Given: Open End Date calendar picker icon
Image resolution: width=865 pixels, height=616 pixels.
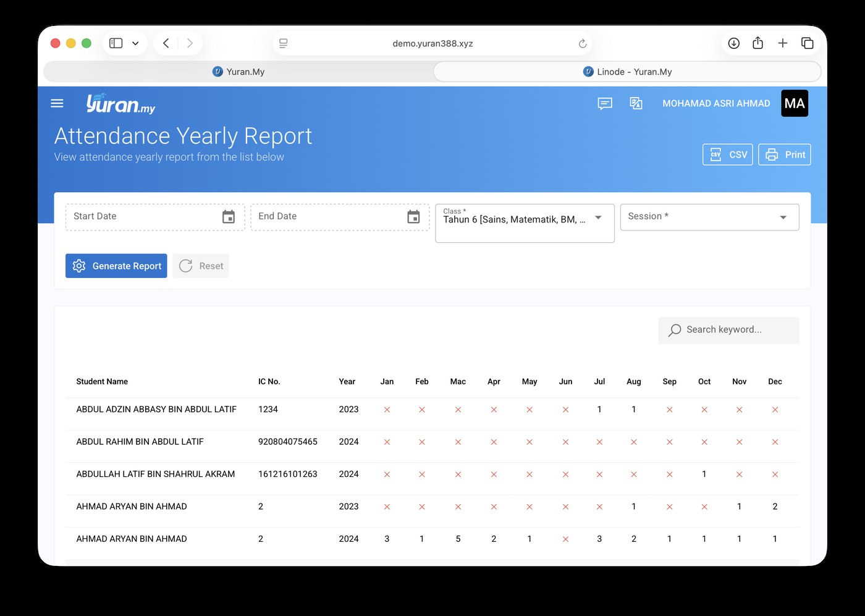Looking at the screenshot, I should pos(413,217).
